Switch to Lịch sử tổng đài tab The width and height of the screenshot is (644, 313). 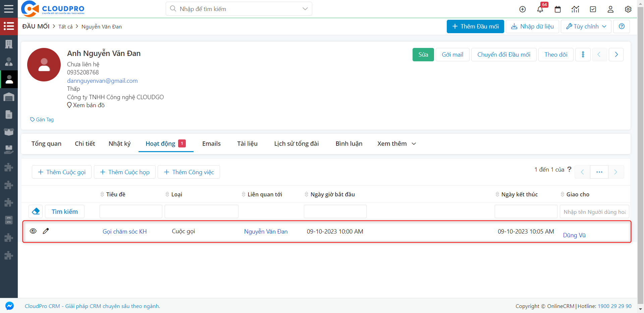click(x=297, y=144)
